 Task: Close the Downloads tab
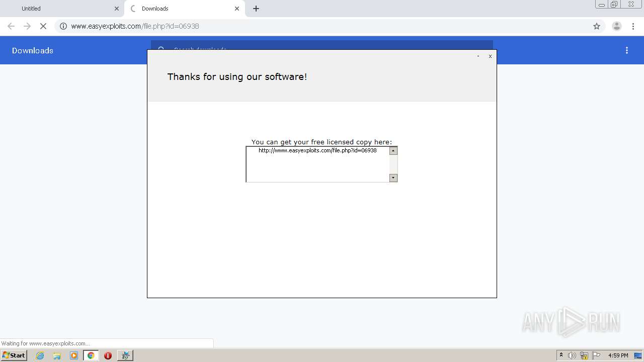click(x=237, y=9)
